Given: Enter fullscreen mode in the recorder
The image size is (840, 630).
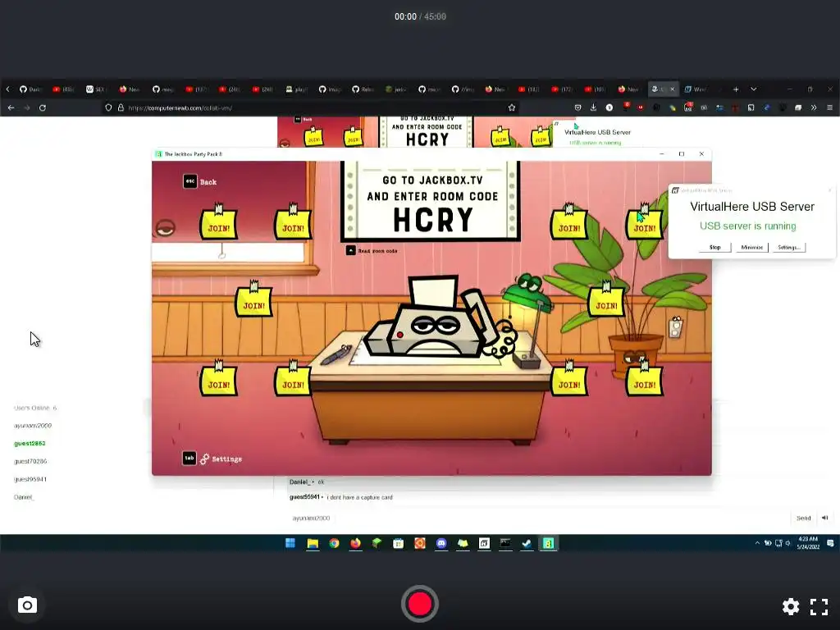Looking at the screenshot, I should (x=819, y=606).
